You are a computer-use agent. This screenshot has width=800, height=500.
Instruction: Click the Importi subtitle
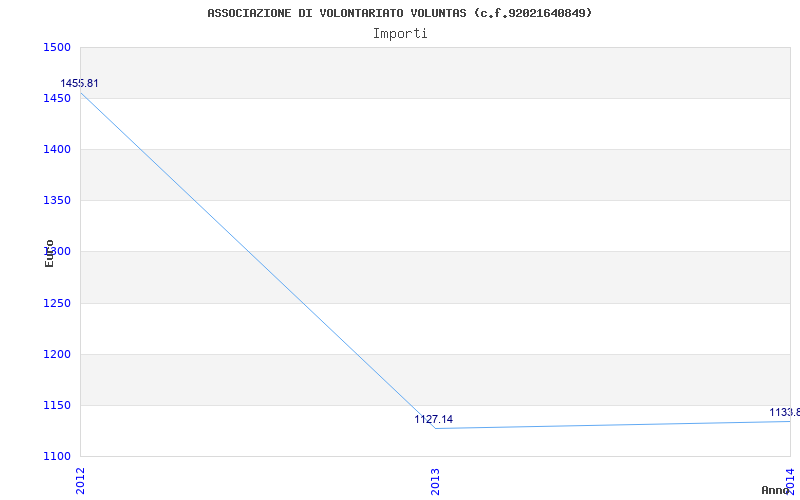(400, 34)
